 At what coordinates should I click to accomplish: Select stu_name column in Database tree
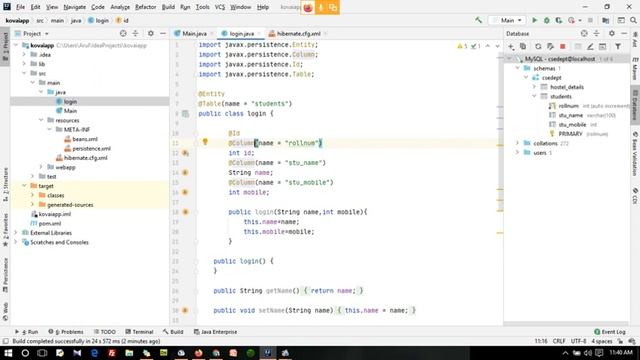[x=571, y=115]
